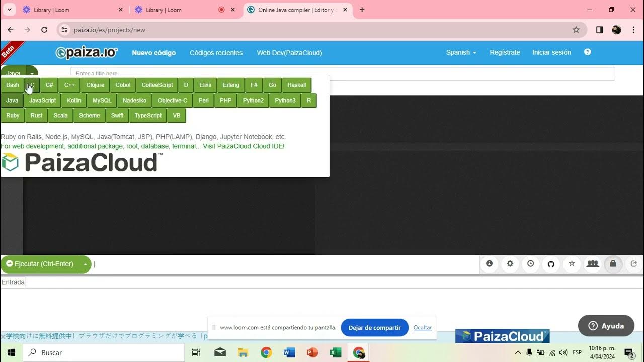This screenshot has height=362, width=644.
Task: Open Excel from the taskbar
Action: pyautogui.click(x=336, y=352)
